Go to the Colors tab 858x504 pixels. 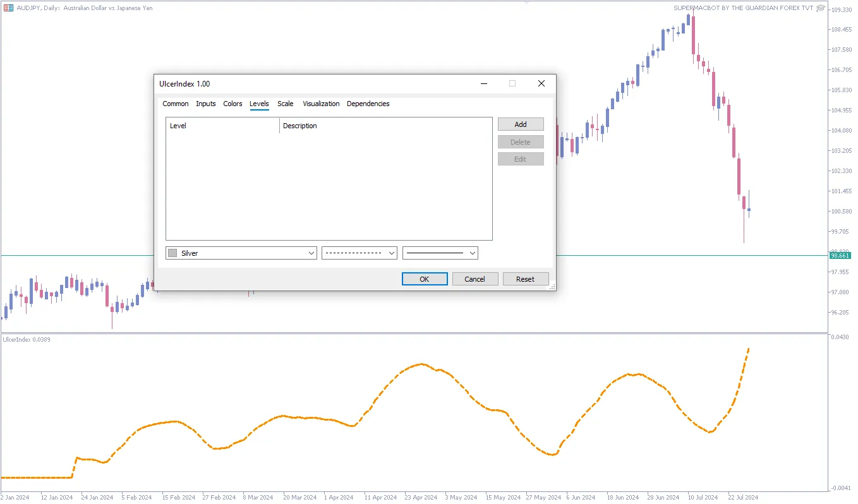tap(233, 104)
